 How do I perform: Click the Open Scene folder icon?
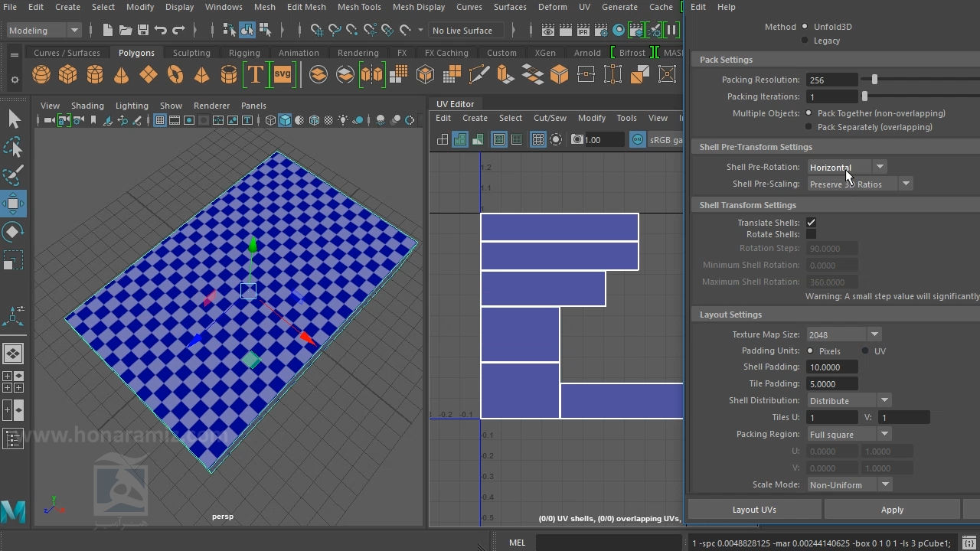[x=125, y=31]
